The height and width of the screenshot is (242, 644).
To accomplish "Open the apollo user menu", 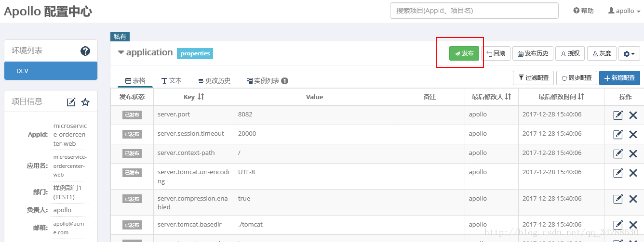I will pos(624,11).
